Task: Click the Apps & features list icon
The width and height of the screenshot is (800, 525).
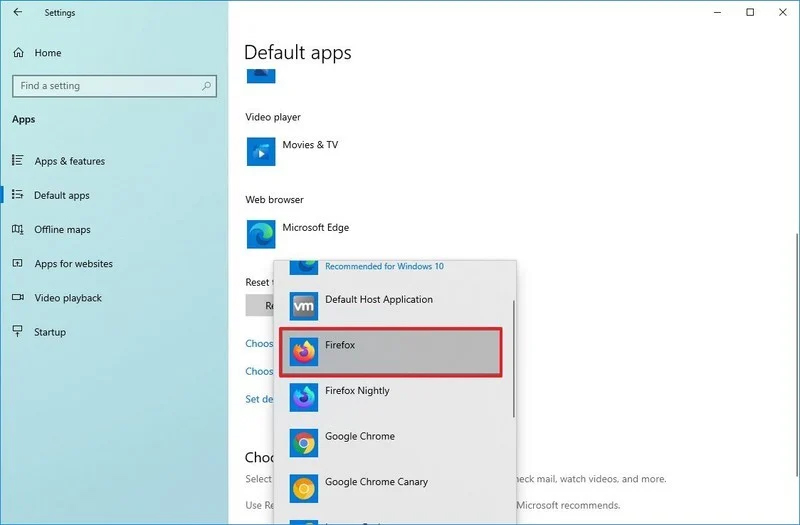Action: point(17,161)
